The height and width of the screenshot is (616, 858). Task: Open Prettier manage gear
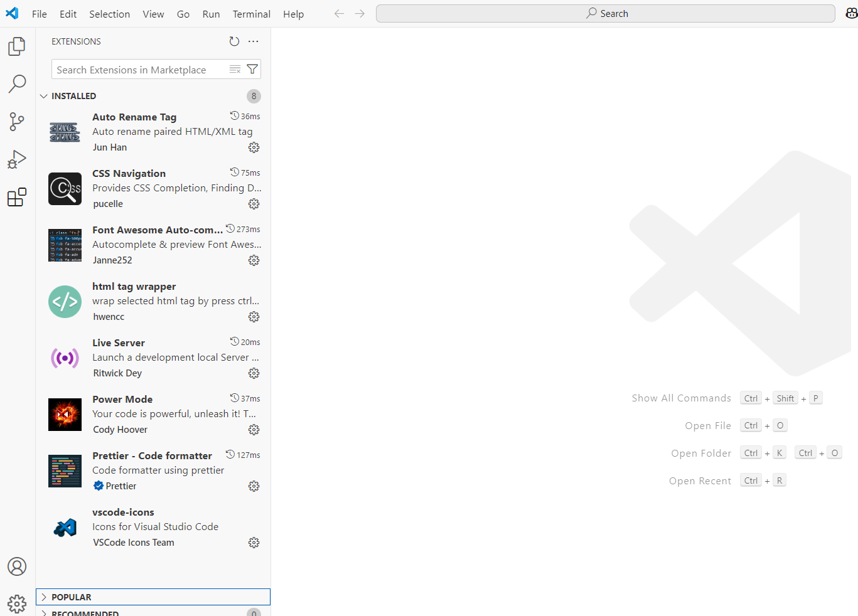pos(254,486)
